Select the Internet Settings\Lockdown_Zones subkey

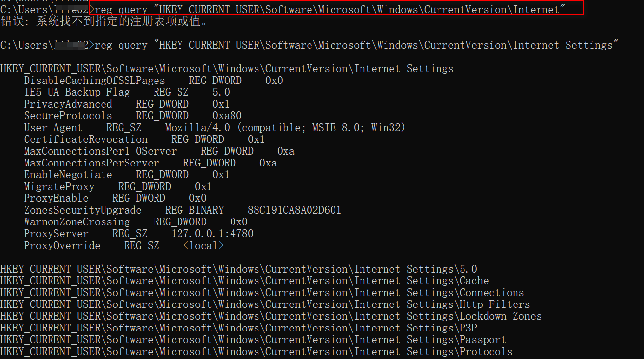pos(271,316)
